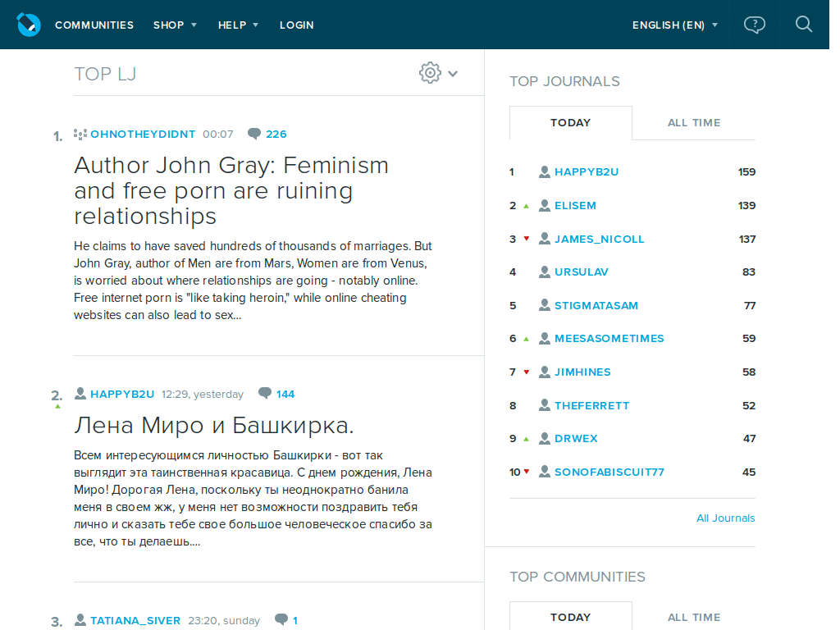Switch to ALL TIME tab under Top Communities
The width and height of the screenshot is (840, 630).
click(x=694, y=617)
